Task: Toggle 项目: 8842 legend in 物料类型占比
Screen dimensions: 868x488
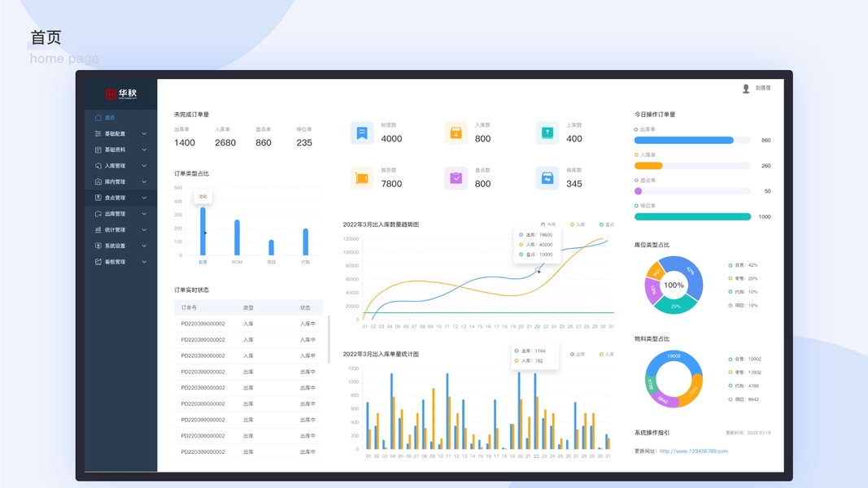Action: pyautogui.click(x=744, y=399)
